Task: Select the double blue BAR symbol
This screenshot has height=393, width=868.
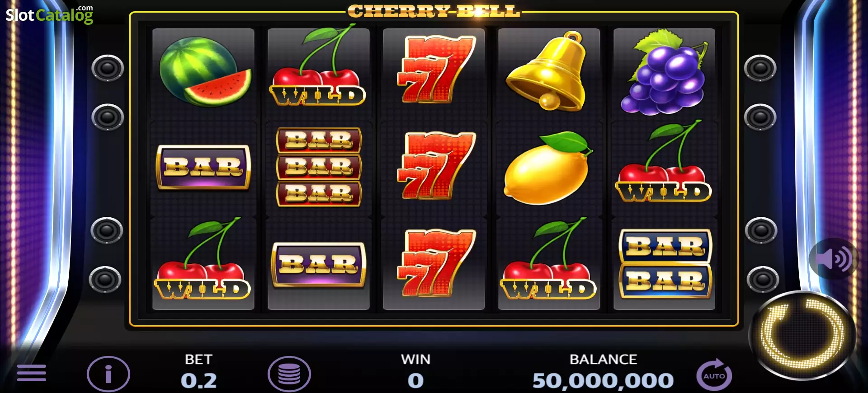Action: (x=665, y=264)
